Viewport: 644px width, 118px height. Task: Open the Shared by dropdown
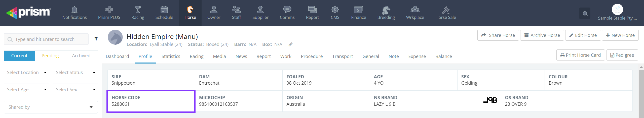[51, 107]
